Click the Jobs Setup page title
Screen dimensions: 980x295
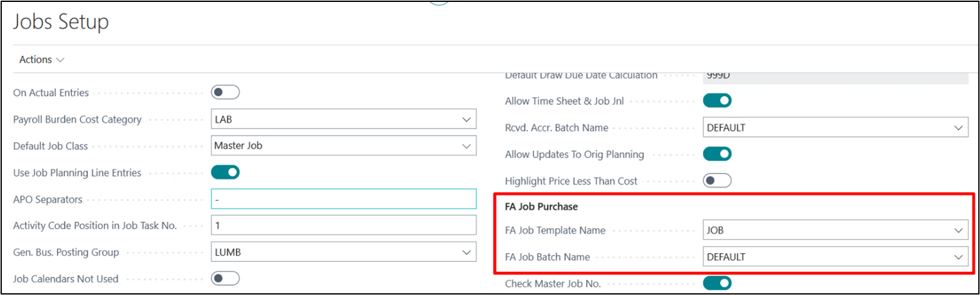tap(61, 22)
